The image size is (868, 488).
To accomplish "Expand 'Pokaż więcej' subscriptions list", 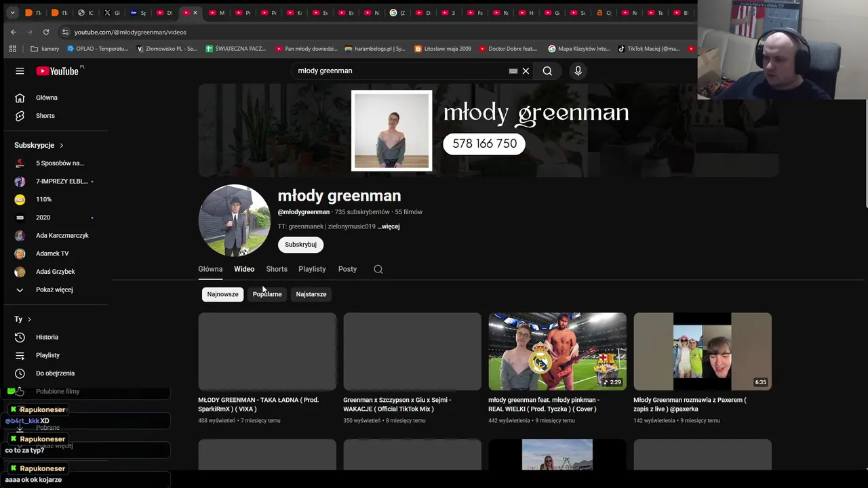I will click(x=56, y=290).
